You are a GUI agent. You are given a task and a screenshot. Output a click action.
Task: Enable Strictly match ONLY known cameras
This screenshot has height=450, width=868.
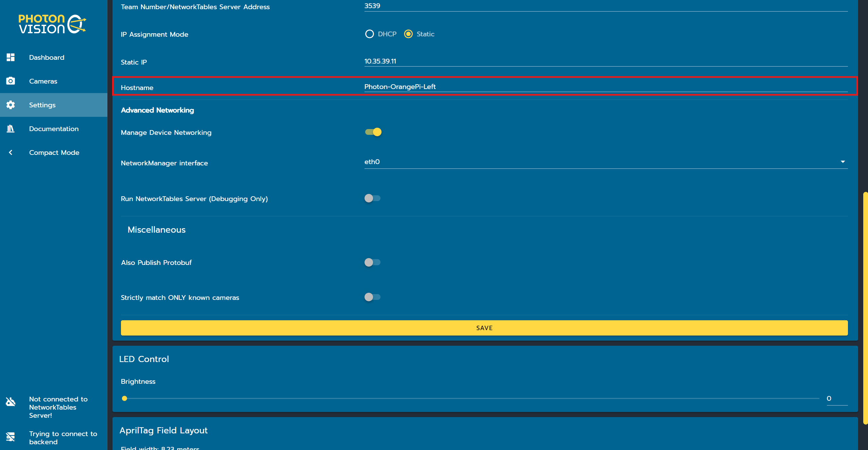[372, 297]
